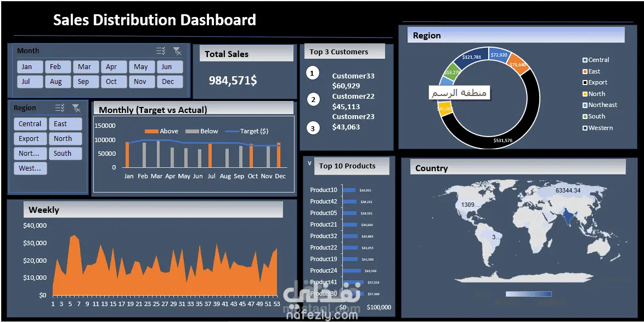Image resolution: width=644 pixels, height=322 pixels.
Task: Clear filter icon in Region slicer
Action: (76, 108)
